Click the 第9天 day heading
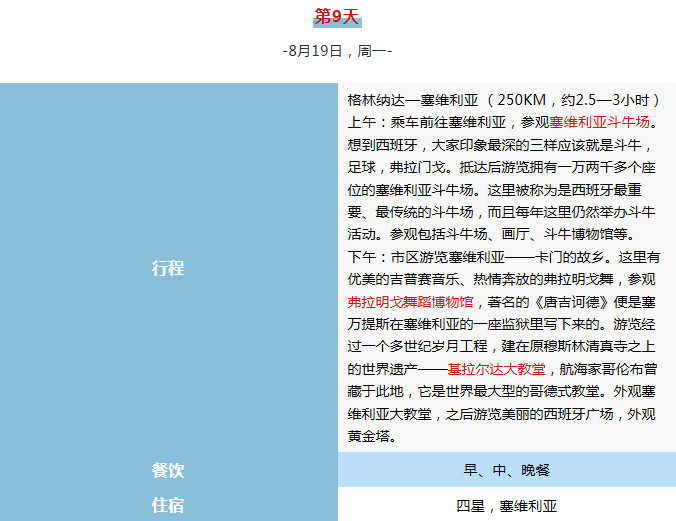 point(337,17)
